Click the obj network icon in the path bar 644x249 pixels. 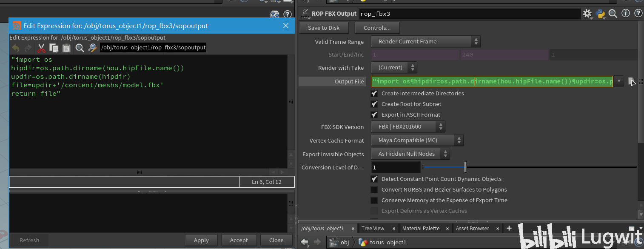tap(334, 242)
